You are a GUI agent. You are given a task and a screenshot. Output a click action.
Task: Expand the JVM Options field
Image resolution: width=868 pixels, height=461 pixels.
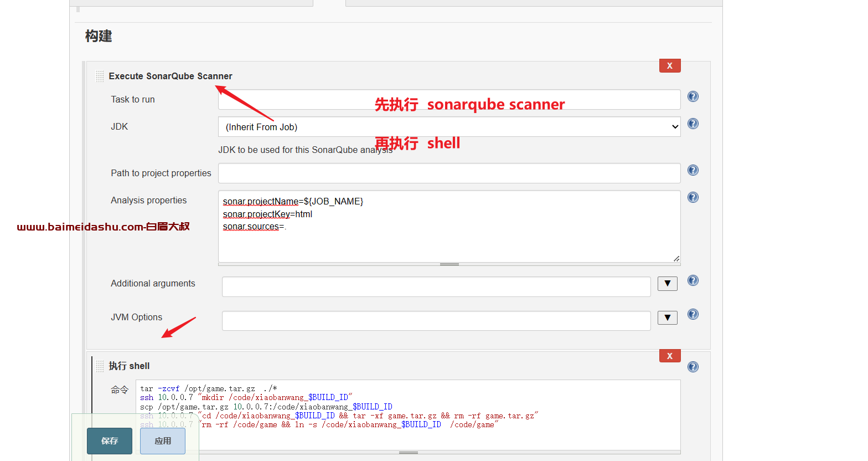(x=668, y=317)
